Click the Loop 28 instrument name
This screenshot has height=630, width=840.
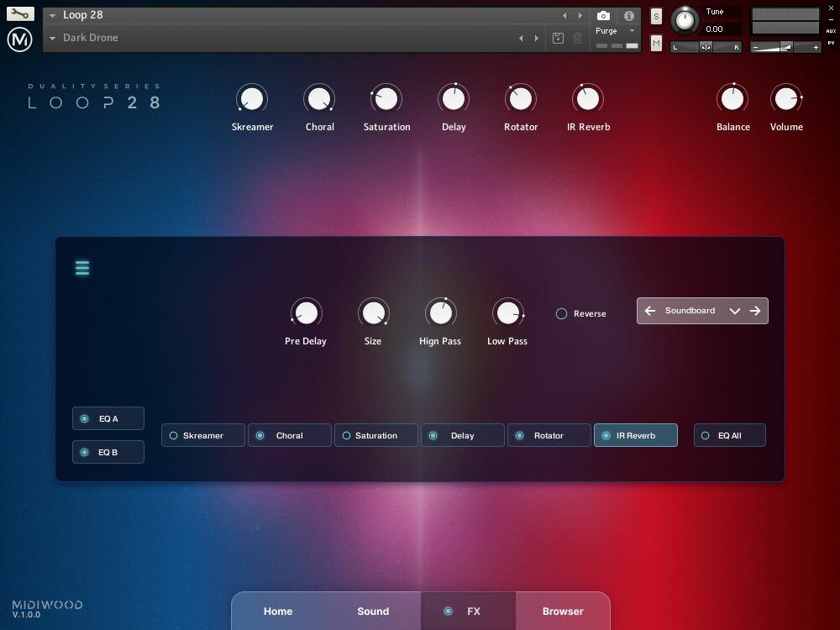[83, 15]
